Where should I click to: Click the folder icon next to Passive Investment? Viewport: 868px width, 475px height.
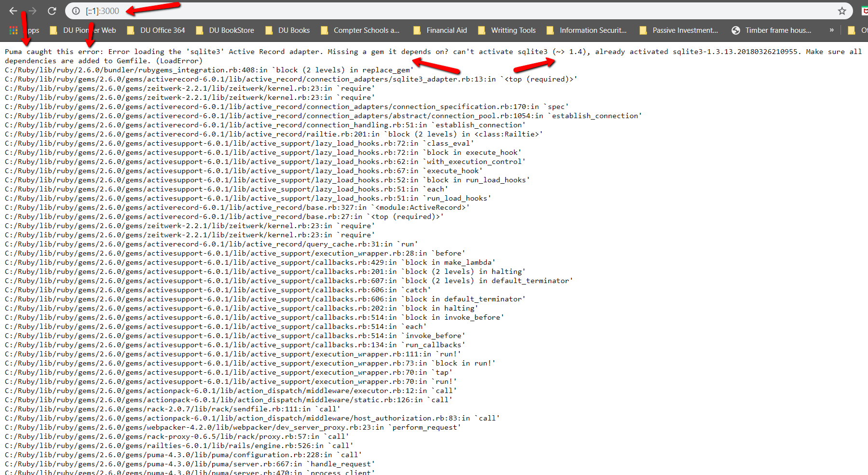tap(643, 30)
